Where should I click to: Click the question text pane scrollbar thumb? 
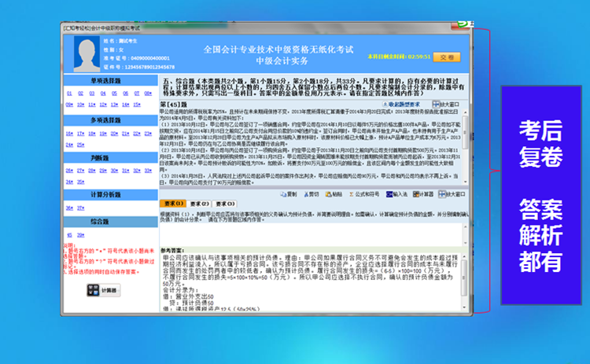tap(465, 132)
